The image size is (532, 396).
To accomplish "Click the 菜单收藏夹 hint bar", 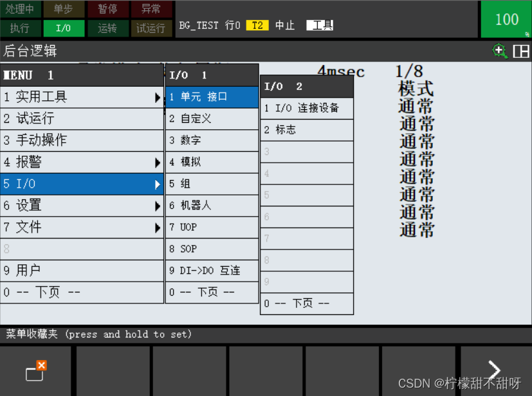I will point(266,335).
